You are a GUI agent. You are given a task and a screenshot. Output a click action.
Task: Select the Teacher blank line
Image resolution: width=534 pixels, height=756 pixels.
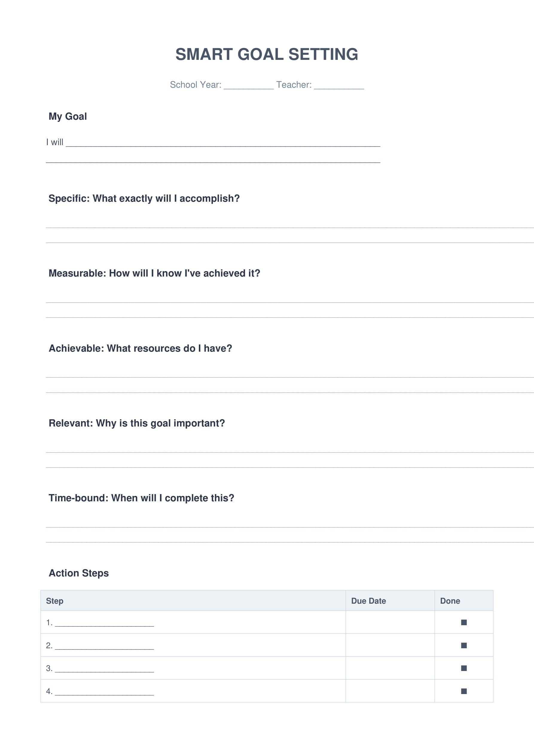[x=338, y=86]
